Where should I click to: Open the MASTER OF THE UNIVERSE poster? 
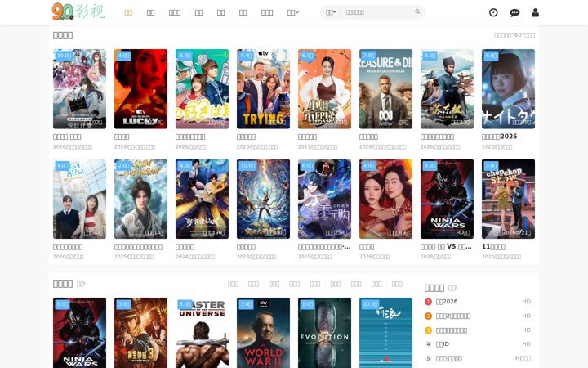(203, 333)
